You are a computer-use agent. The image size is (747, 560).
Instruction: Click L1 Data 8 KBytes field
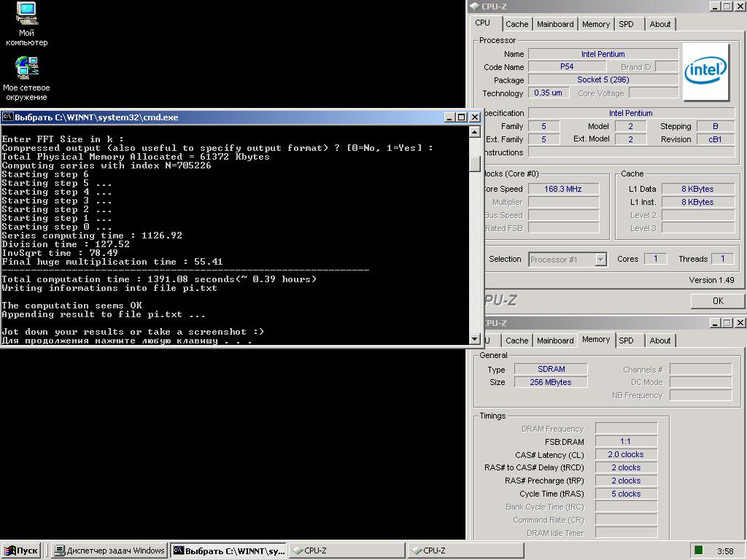pyautogui.click(x=697, y=189)
